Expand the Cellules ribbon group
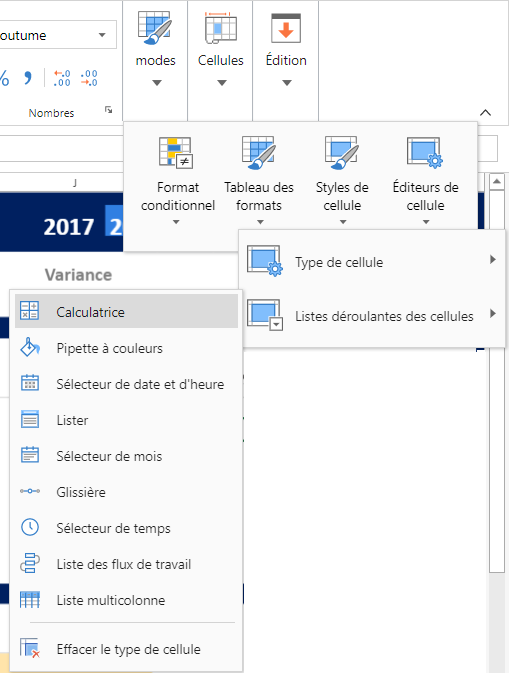509x673 pixels. (x=221, y=49)
